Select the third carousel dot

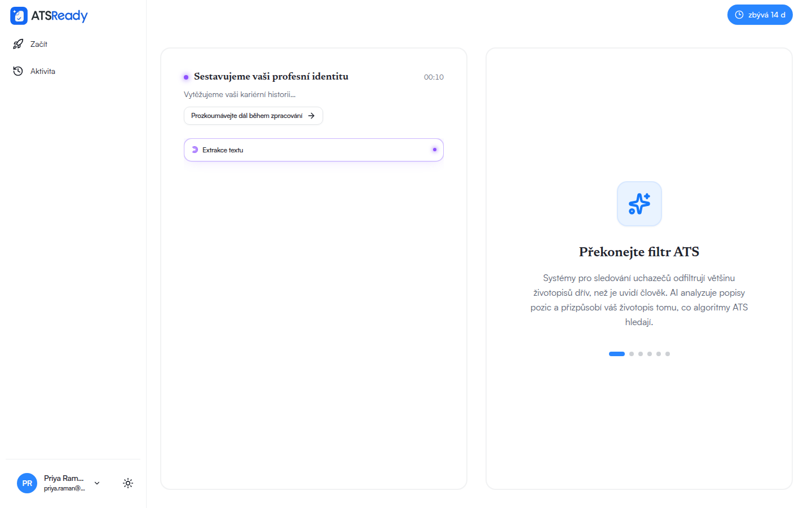pyautogui.click(x=641, y=354)
